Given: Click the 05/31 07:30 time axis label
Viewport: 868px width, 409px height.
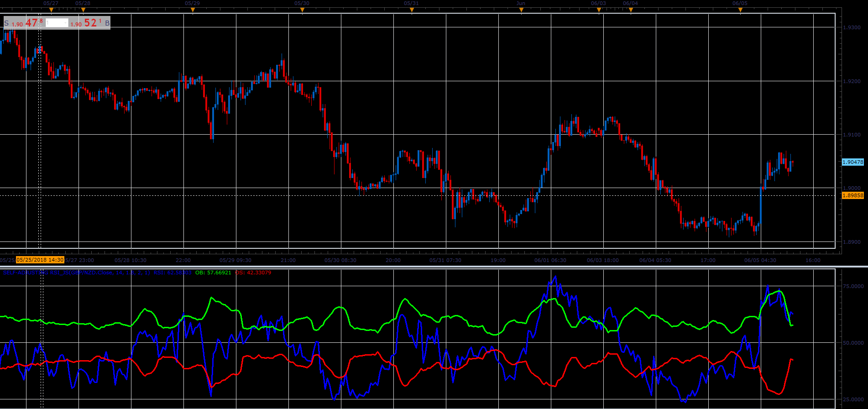Looking at the screenshot, I should tap(445, 260).
